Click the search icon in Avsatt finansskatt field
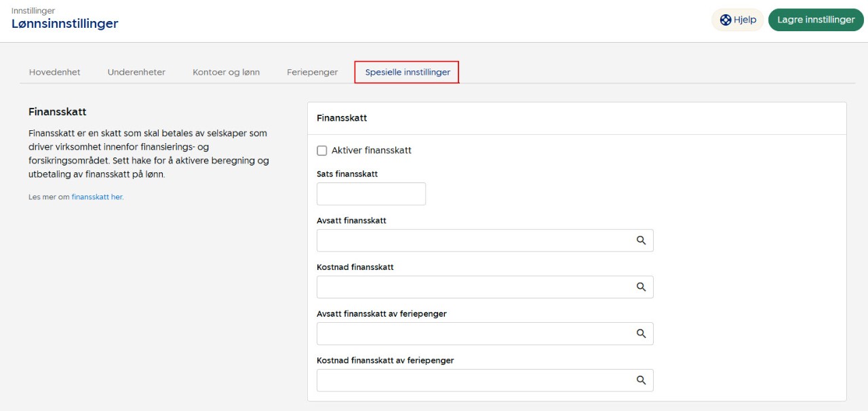Image resolution: width=868 pixels, height=411 pixels. [641, 240]
